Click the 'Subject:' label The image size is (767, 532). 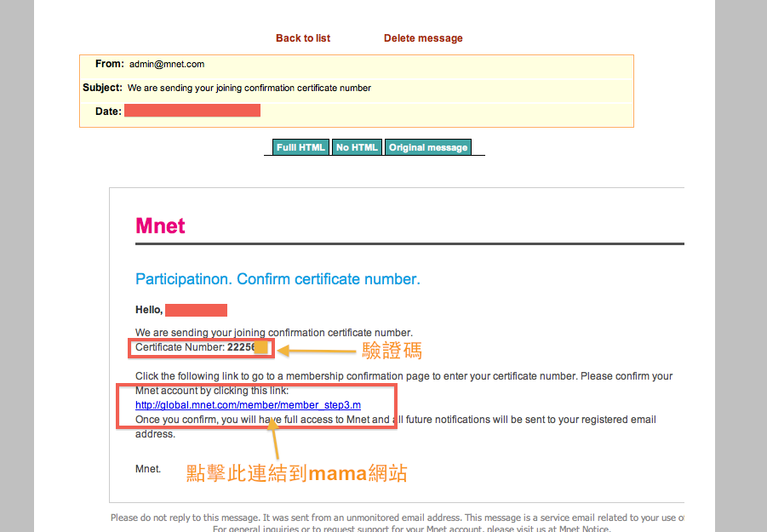(x=102, y=88)
